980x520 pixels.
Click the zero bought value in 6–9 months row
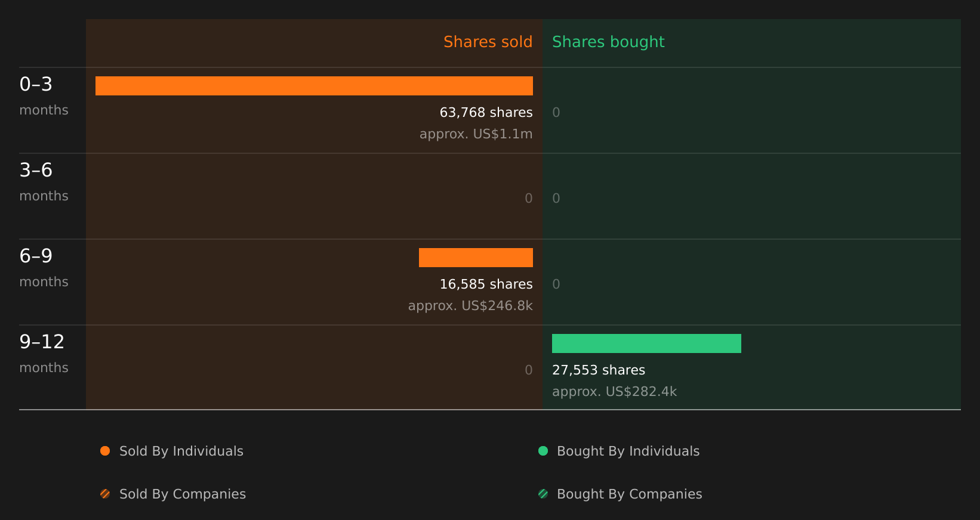click(x=556, y=284)
